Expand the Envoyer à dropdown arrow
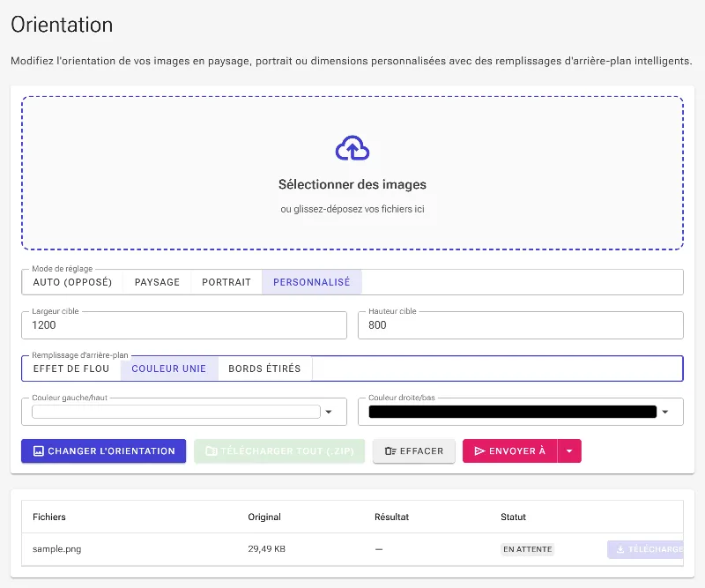 tap(569, 450)
